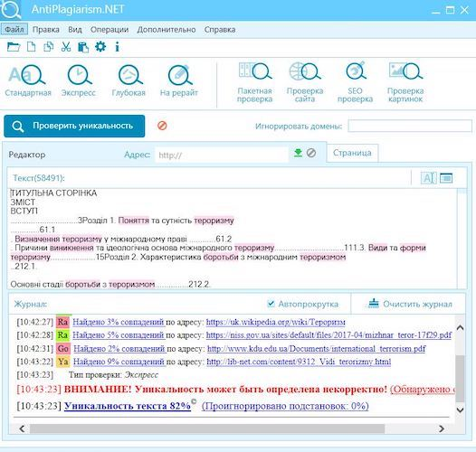Select Глубокая check mode
Image resolution: width=476 pixels, height=452 pixels.
click(129, 80)
